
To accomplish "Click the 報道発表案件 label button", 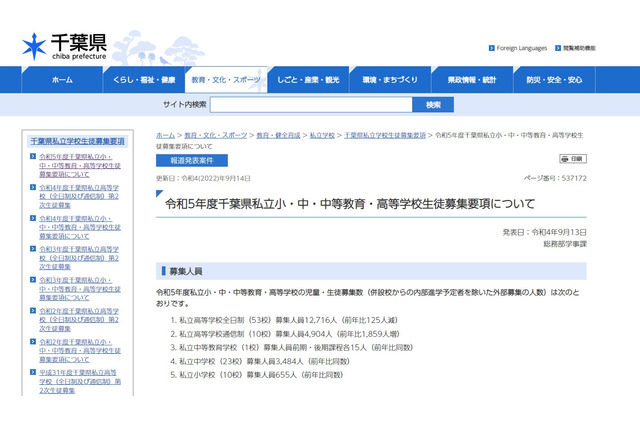I will 191,160.
